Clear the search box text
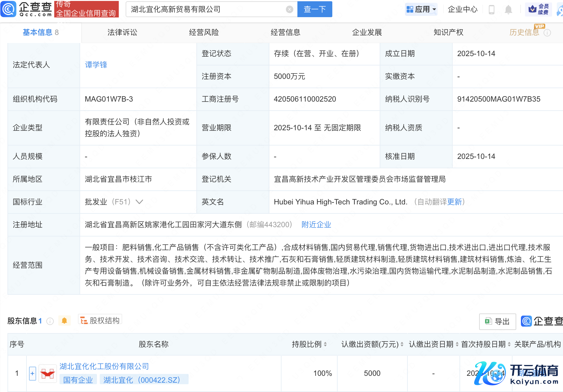The image size is (563, 392). (x=289, y=9)
